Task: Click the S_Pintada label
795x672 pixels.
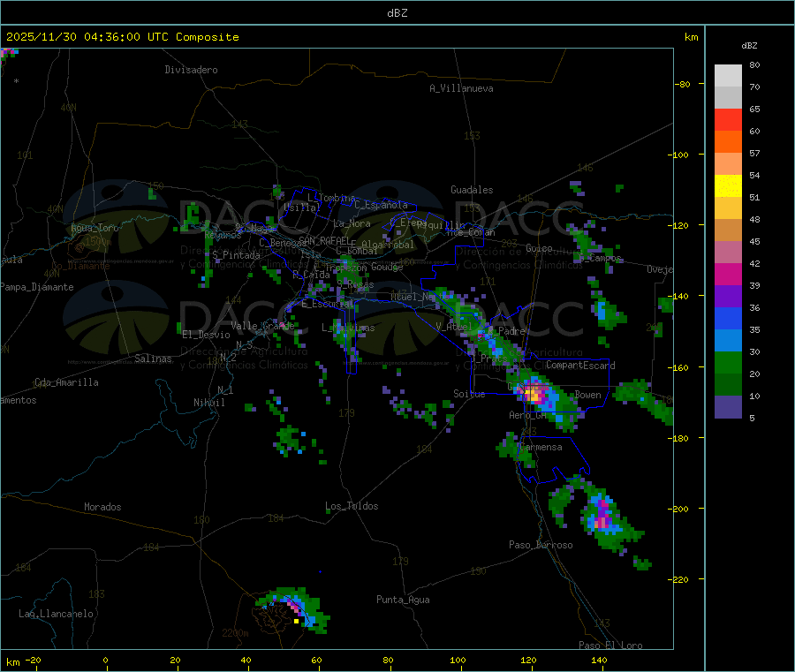Action: (x=236, y=255)
